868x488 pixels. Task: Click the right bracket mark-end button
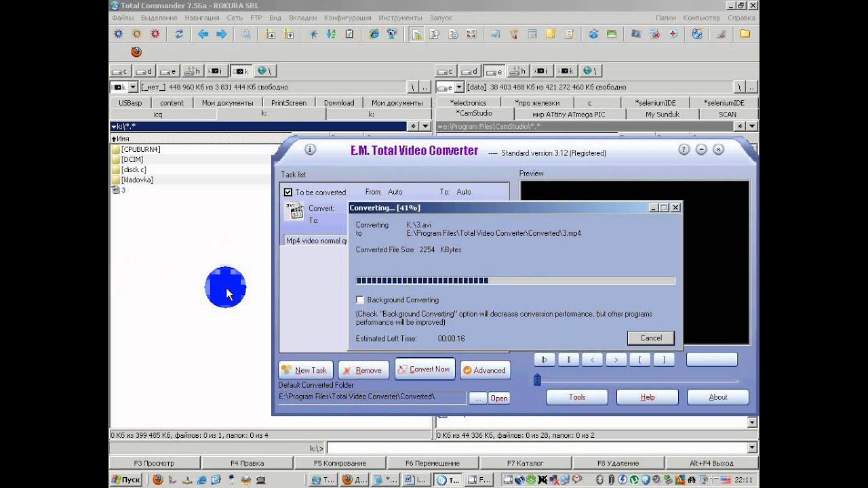pos(664,360)
